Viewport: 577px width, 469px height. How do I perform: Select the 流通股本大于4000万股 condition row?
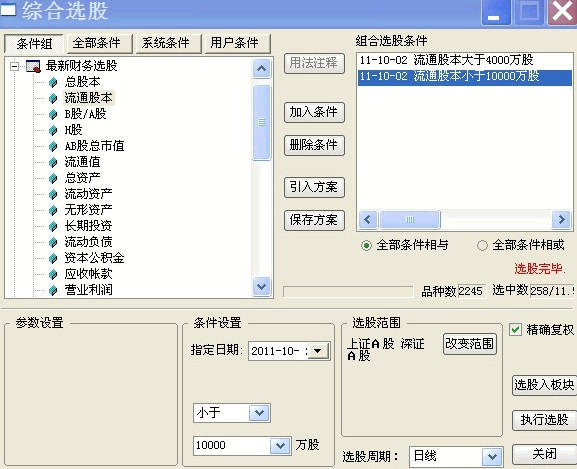[464, 60]
